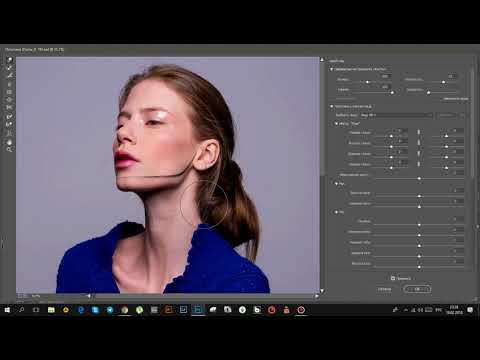The height and width of the screenshot is (360, 480).
Task: Select the Hand tool
Action: [x=9, y=142]
